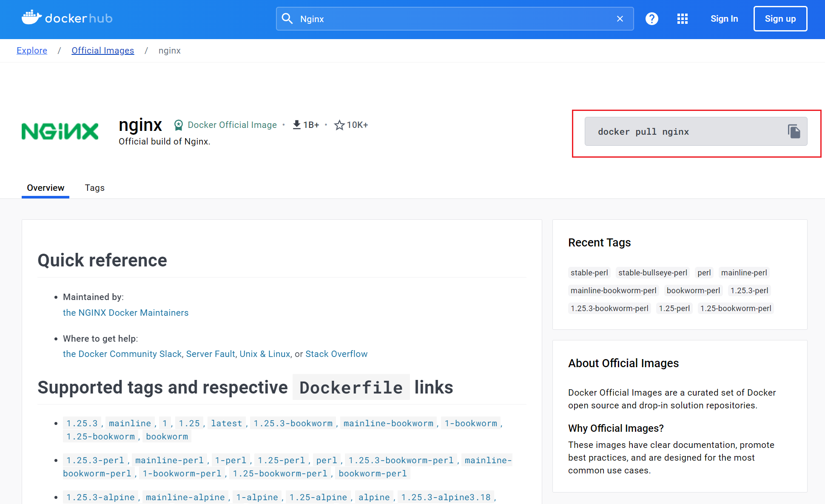The width and height of the screenshot is (825, 504).
Task: Click the star icon next to 10K+
Action: (x=339, y=125)
